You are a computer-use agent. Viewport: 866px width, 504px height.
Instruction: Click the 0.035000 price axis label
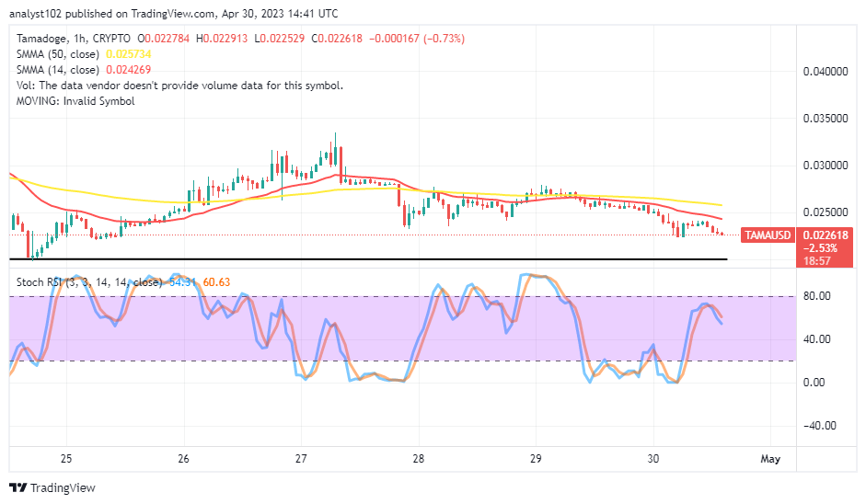[826, 118]
